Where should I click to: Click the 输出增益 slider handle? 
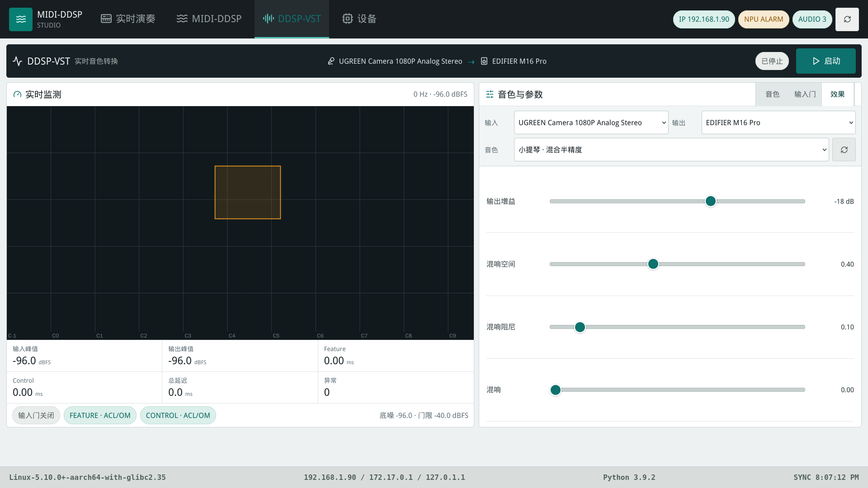(x=711, y=201)
